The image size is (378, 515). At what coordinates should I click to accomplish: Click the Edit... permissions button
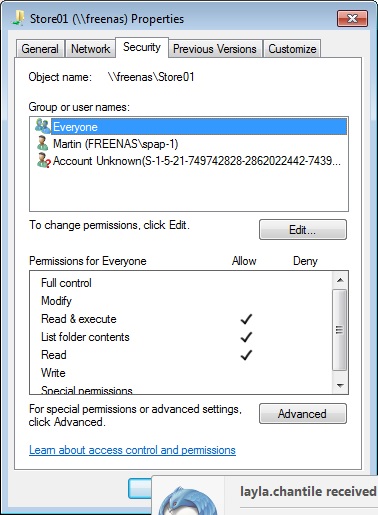tap(303, 230)
